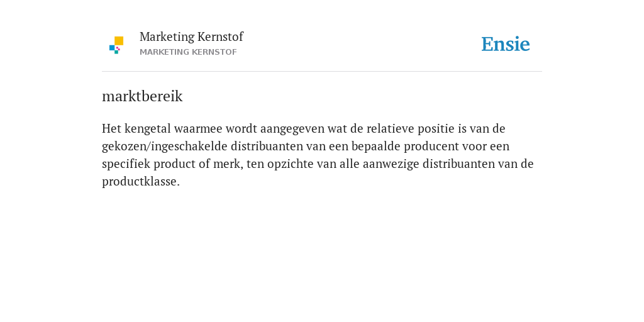Image resolution: width=644 pixels, height=322 pixels.
Task: Click the yellow square in the logo
Action: coord(119,41)
